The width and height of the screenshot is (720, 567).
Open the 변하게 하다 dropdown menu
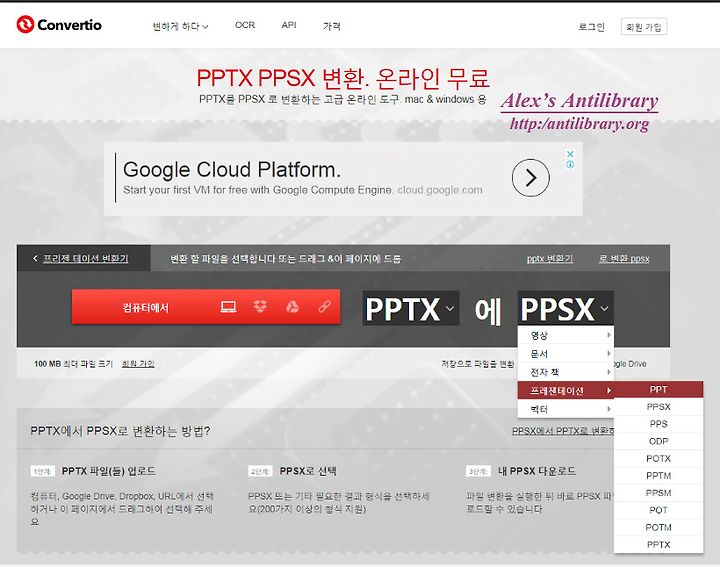pos(180,26)
